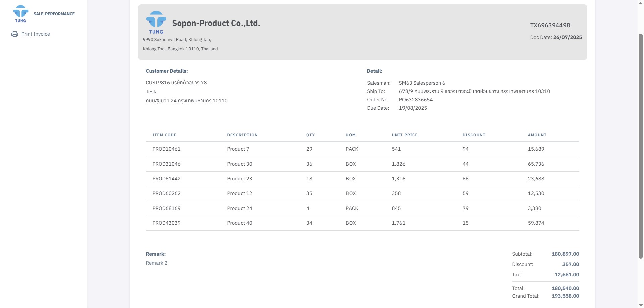Click customer name Tesla

tap(152, 92)
